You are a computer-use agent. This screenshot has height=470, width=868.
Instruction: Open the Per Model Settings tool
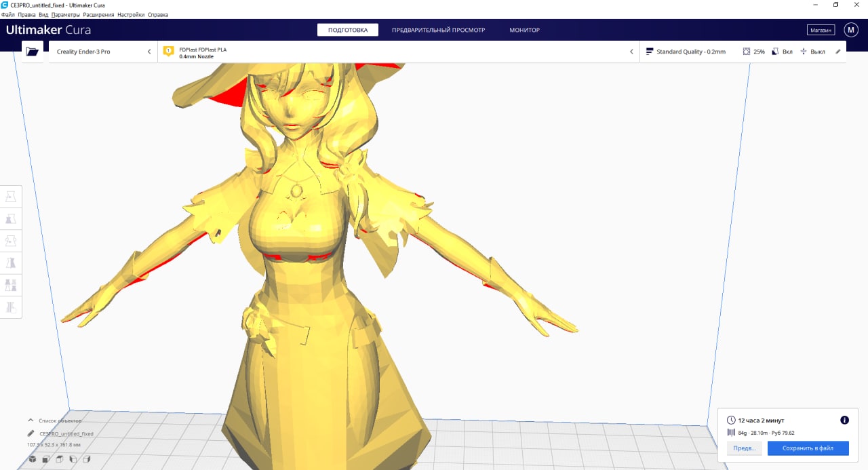(11, 285)
